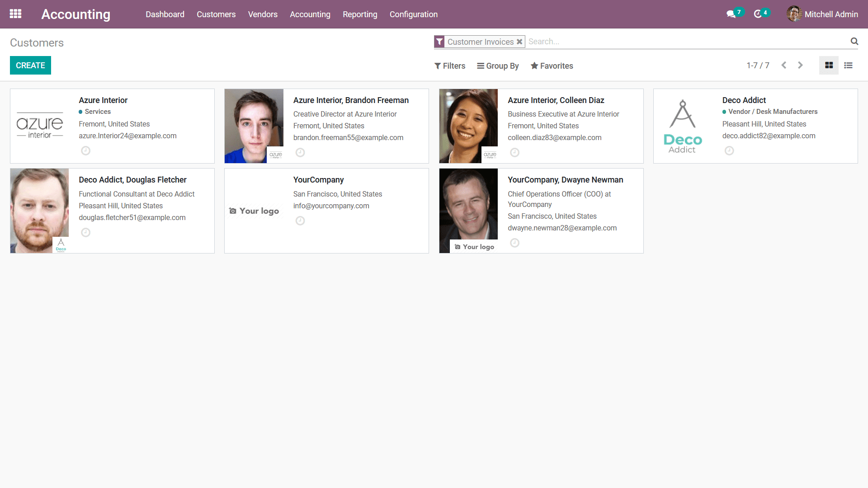Go to next page arrow

800,66
